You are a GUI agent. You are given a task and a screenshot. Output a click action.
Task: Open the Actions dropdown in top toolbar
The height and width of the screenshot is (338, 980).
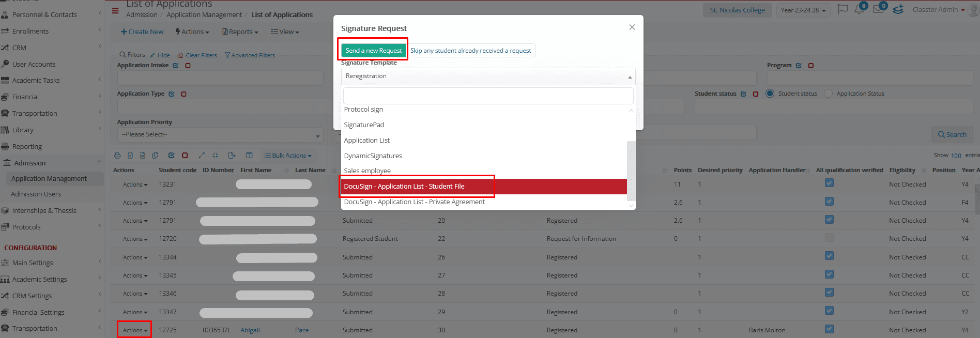pyautogui.click(x=192, y=32)
